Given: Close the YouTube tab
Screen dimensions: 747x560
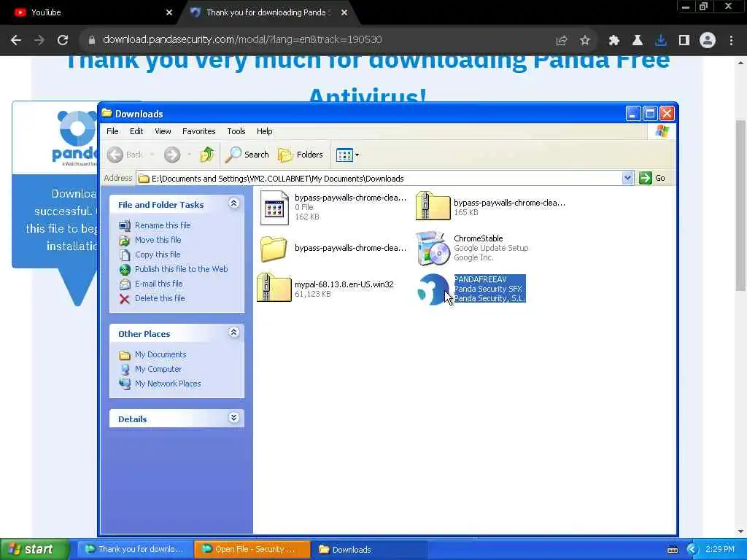Looking at the screenshot, I should tap(169, 12).
